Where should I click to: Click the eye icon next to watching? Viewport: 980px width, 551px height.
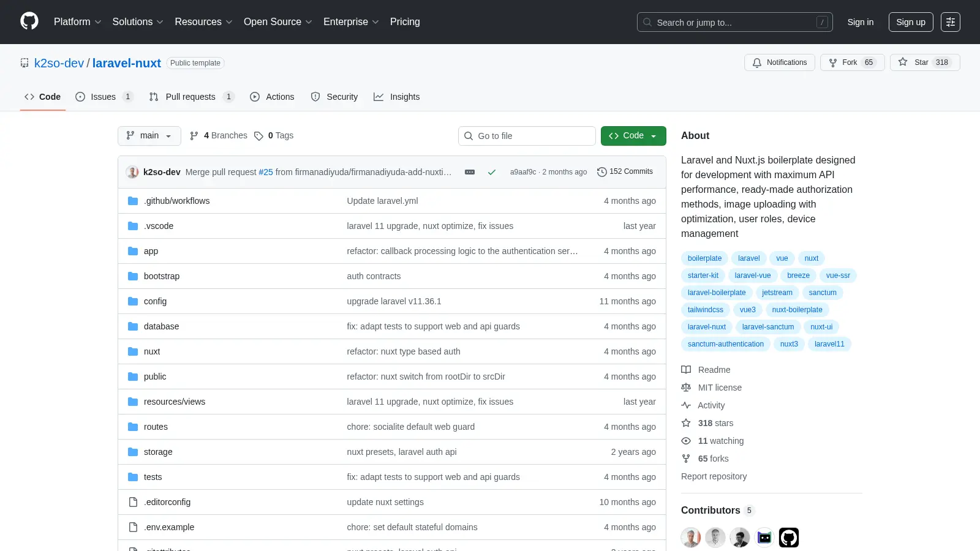pyautogui.click(x=686, y=441)
